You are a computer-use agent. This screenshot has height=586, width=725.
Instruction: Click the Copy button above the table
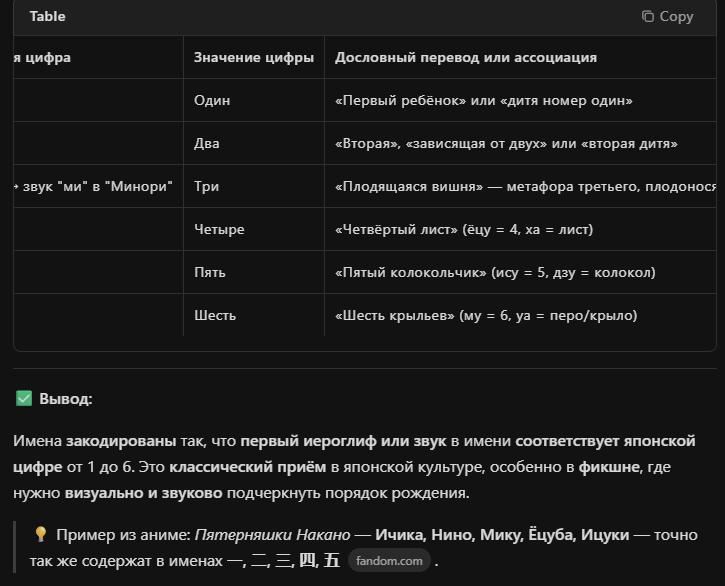[667, 16]
